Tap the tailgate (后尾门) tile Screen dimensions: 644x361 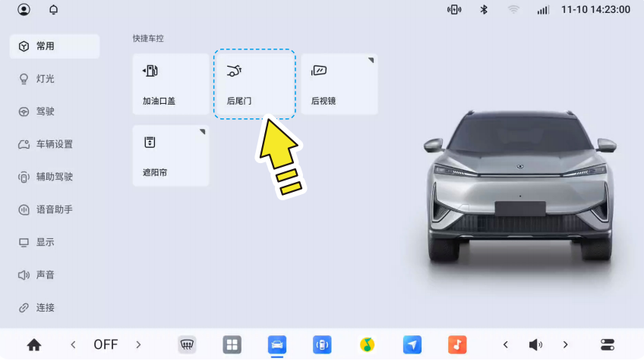pyautogui.click(x=254, y=84)
